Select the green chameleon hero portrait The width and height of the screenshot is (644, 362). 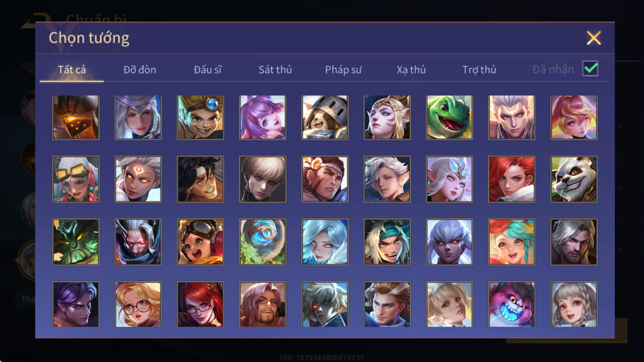tap(449, 117)
